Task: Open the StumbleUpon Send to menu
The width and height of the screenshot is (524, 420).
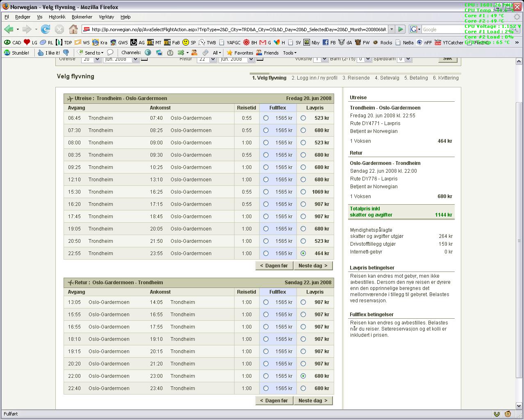Action: (x=91, y=52)
